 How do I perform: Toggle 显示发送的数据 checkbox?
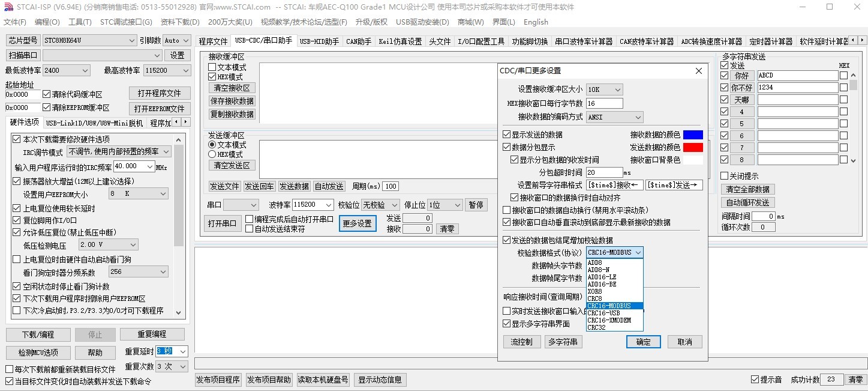507,135
